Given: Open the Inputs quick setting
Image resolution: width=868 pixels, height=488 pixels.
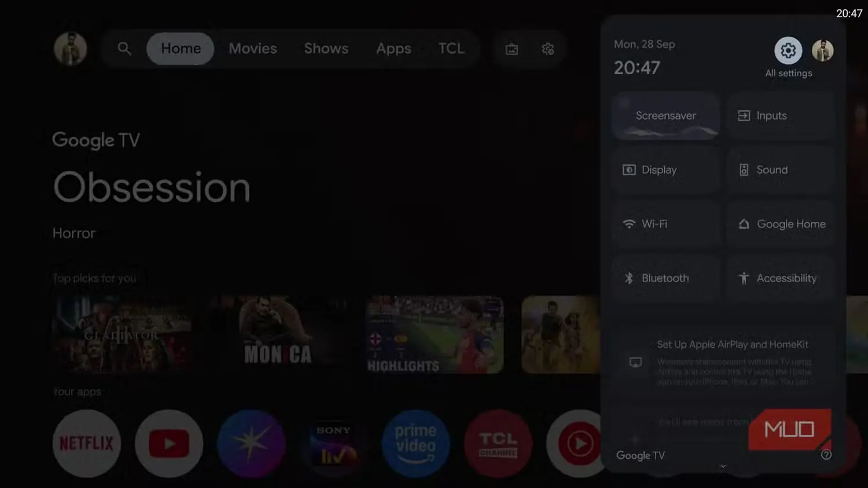Looking at the screenshot, I should 781,116.
